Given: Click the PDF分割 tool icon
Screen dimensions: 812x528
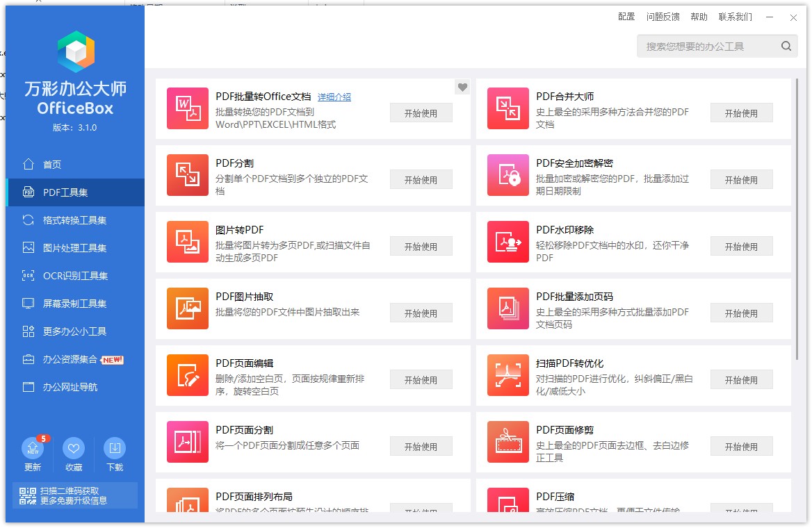Looking at the screenshot, I should tap(188, 175).
